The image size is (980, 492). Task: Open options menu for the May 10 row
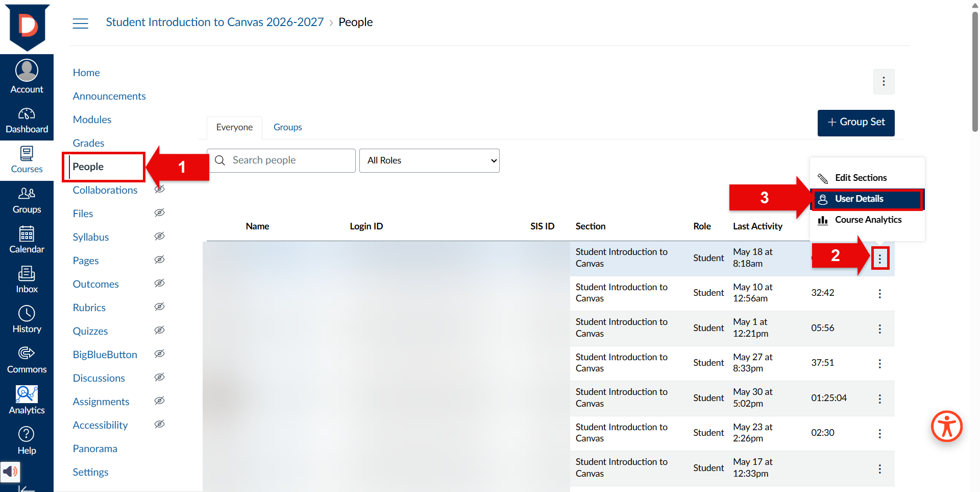pos(879,293)
